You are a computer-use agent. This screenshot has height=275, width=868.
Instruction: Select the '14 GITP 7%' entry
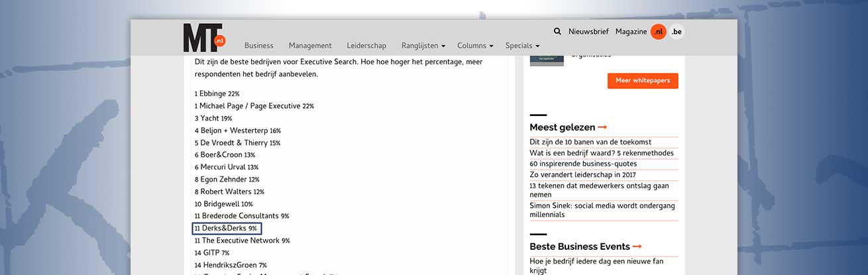point(212,253)
